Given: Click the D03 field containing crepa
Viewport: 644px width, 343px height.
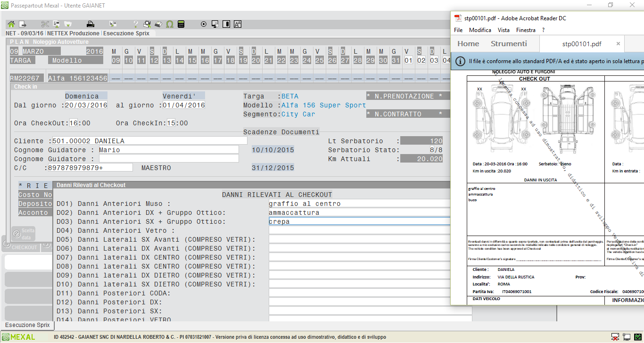Looking at the screenshot, I should coord(360,221).
